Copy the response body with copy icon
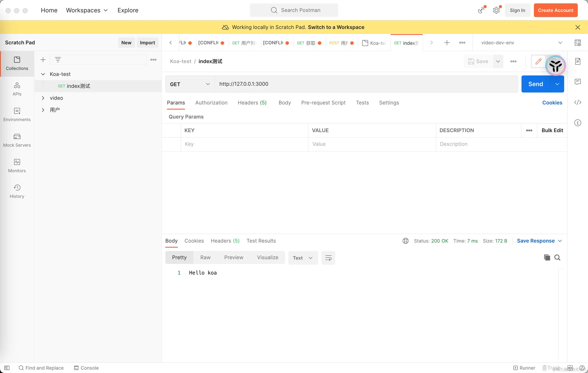This screenshot has width=588, height=373. click(547, 257)
